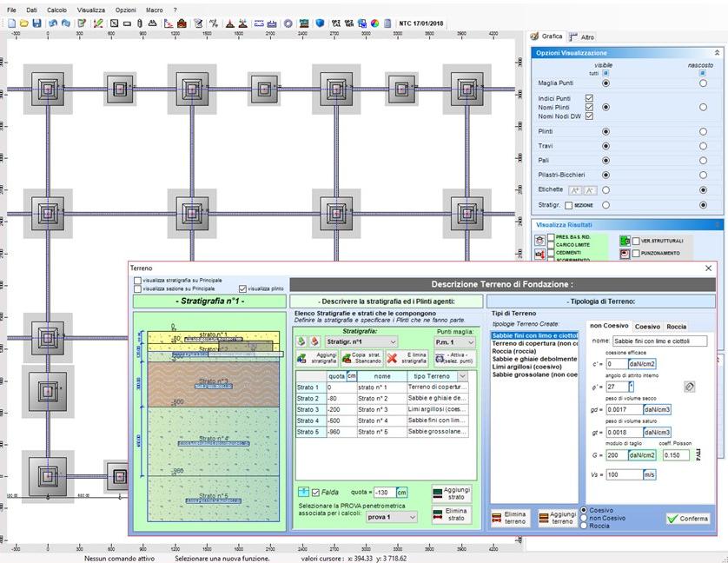Click the Undo arrow in toolbar

pyautogui.click(x=54, y=23)
